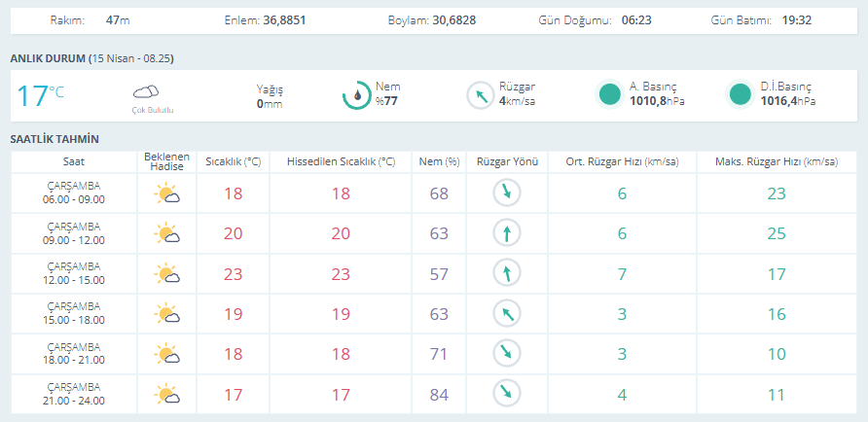Click the Nem value 84 in the last row
This screenshot has width=868, height=422.
(439, 394)
